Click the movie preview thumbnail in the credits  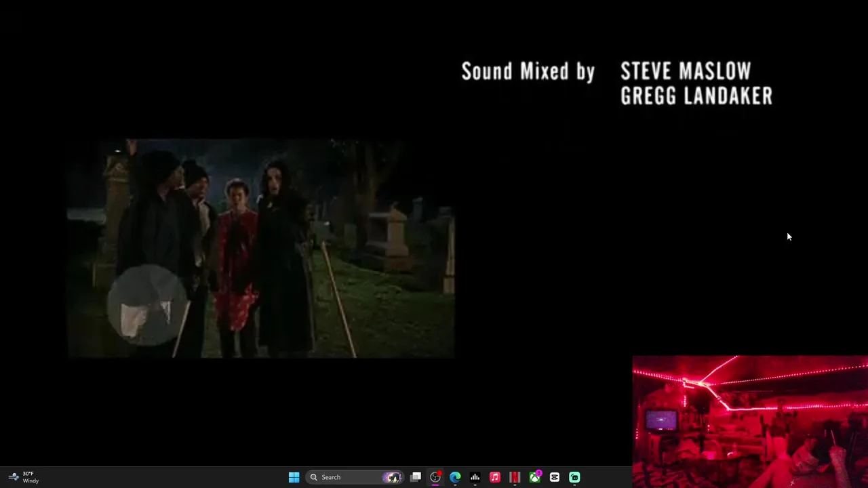261,248
